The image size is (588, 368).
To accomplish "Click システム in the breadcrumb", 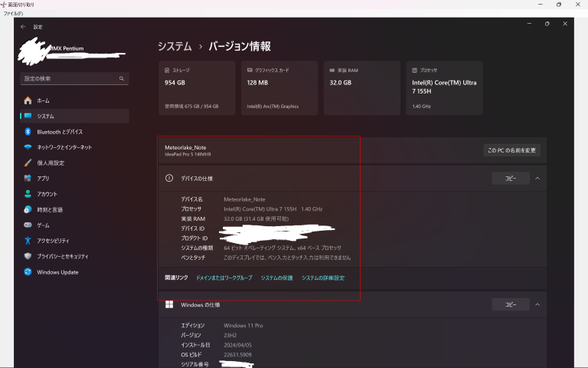I will (175, 46).
